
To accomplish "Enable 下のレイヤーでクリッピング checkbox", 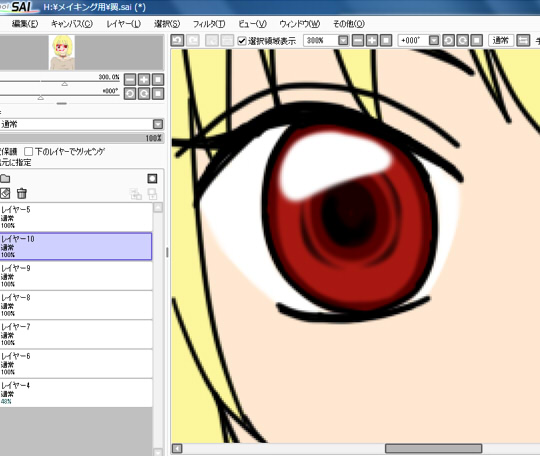I will (x=29, y=152).
